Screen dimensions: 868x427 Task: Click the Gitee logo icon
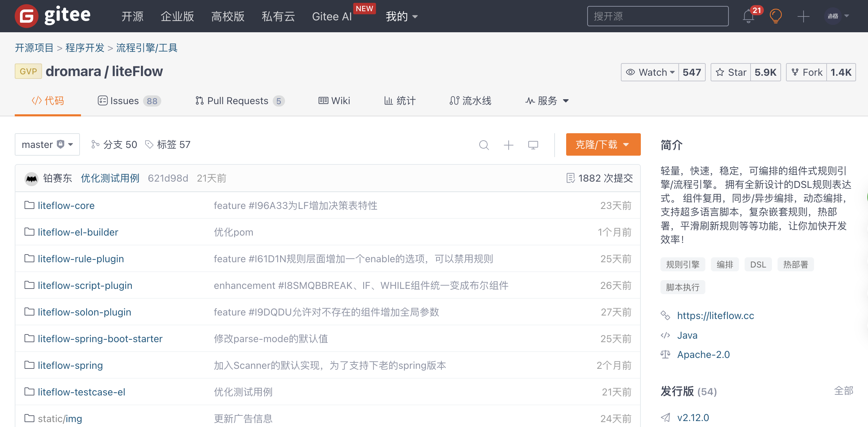click(x=26, y=16)
